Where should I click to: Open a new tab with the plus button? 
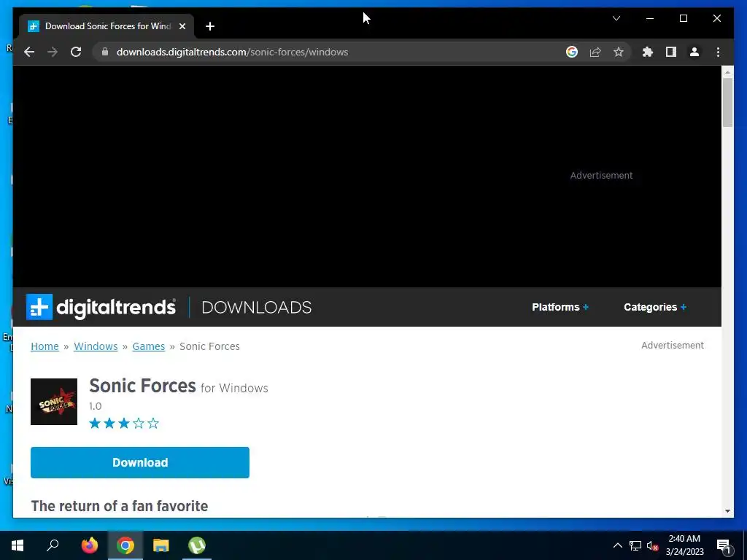pos(210,26)
